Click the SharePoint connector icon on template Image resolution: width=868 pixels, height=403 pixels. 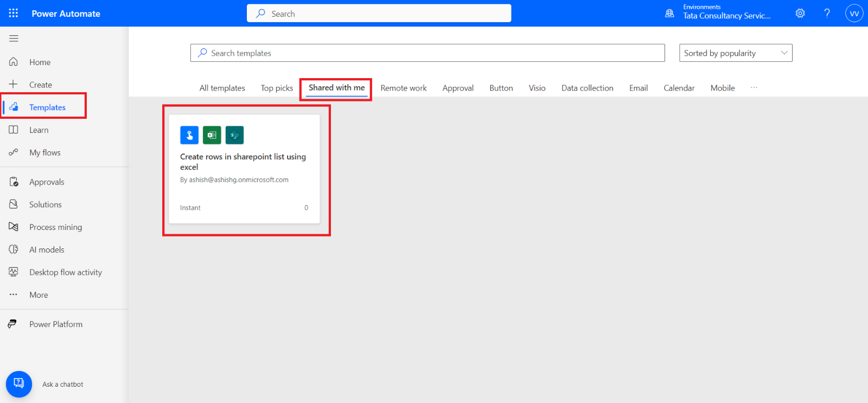(x=234, y=135)
